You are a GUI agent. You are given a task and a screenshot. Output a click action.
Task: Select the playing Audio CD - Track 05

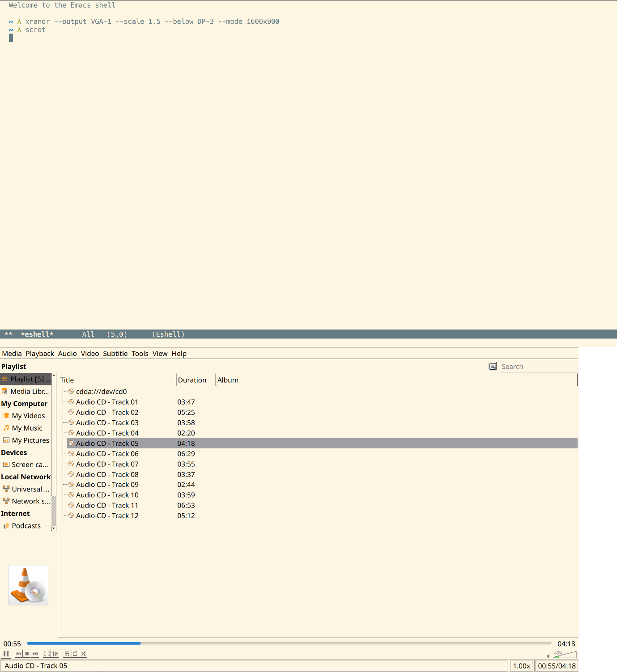pos(322,443)
